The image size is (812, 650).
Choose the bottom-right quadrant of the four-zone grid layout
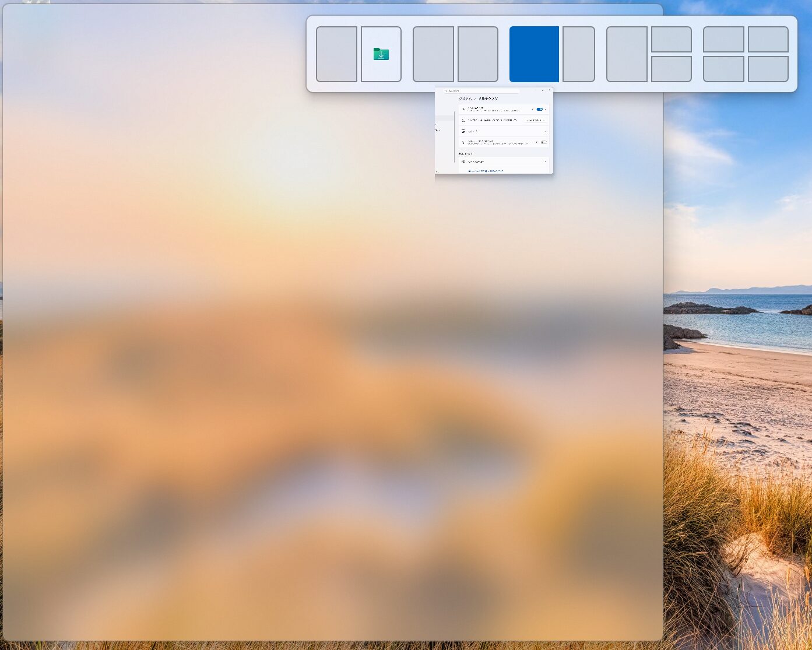[x=768, y=69]
